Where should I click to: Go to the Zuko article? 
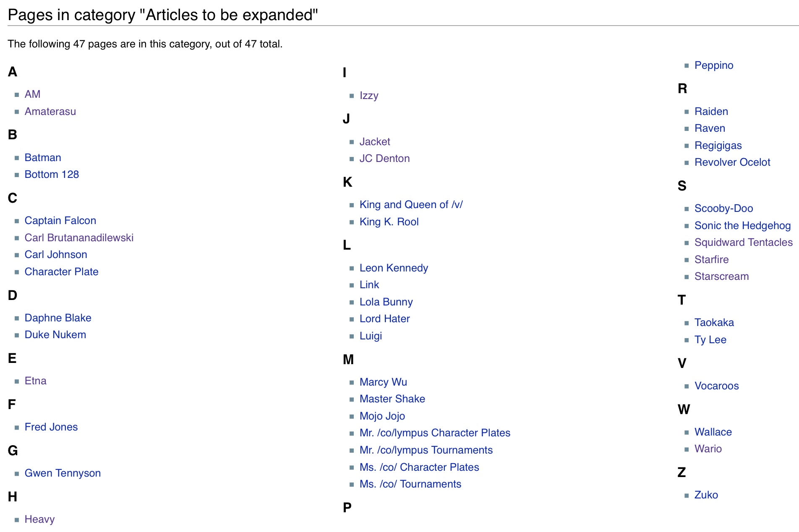[706, 495]
